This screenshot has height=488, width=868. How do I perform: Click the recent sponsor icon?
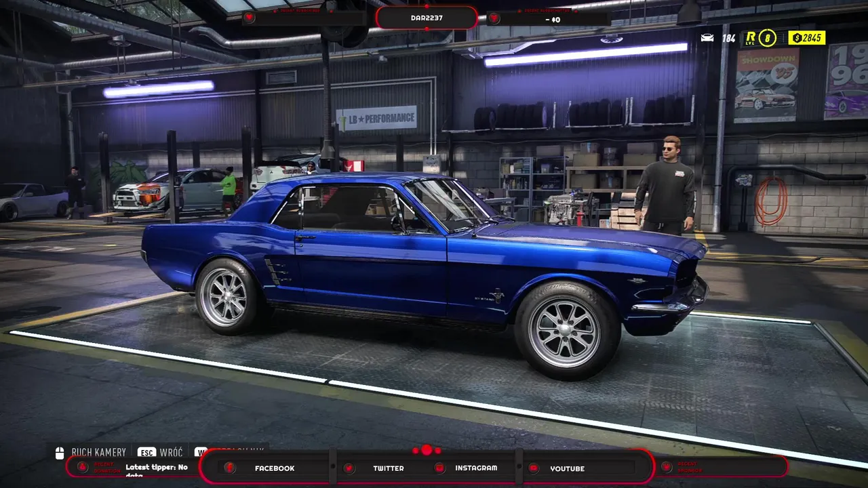[x=667, y=467]
